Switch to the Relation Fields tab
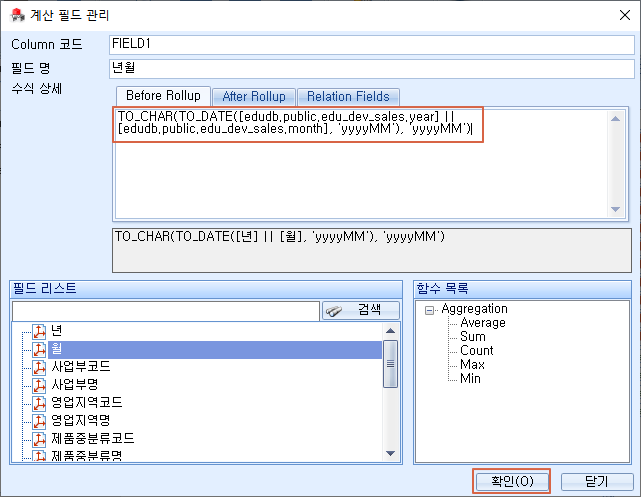The height and width of the screenshot is (497, 641). pos(348,97)
